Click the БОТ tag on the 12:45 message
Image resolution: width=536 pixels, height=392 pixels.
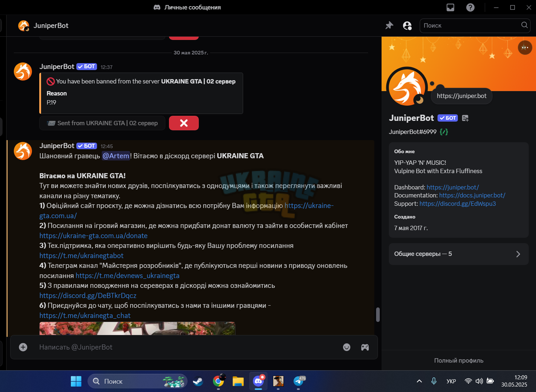86,146
